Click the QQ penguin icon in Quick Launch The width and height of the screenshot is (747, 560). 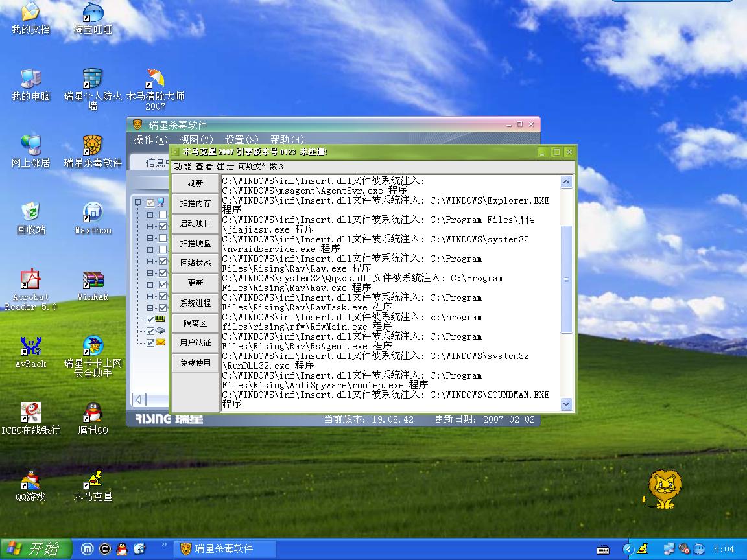click(x=122, y=549)
